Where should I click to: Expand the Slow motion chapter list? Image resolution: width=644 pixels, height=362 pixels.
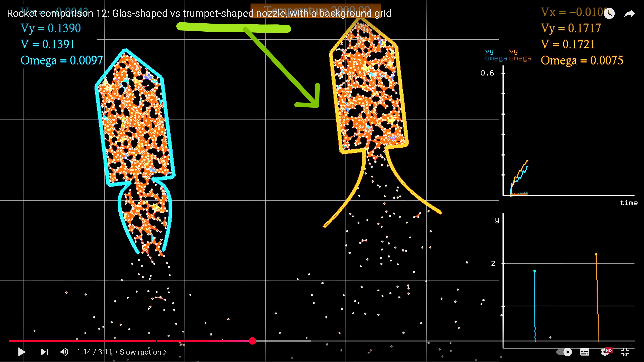140,352
